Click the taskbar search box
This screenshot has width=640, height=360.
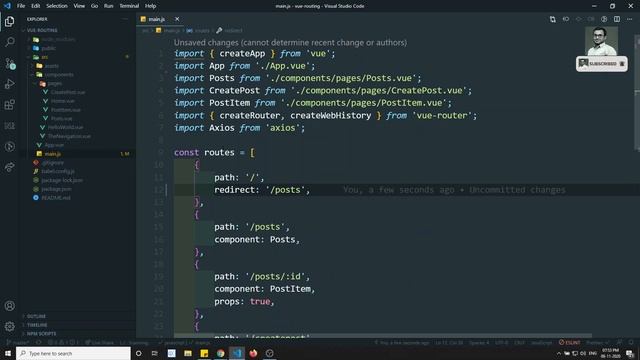(x=73, y=353)
